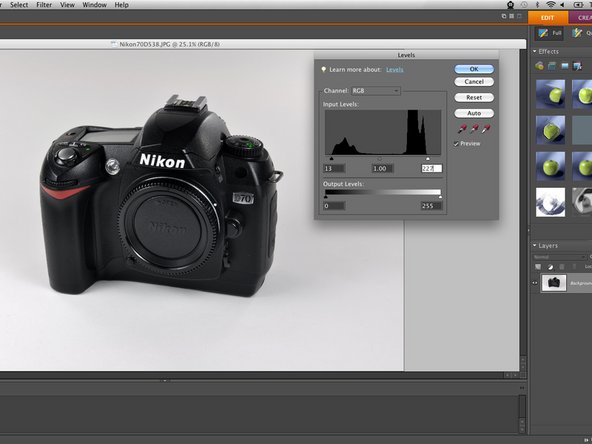Click the midtone input levels slider triangle
This screenshot has width=592, height=444.
click(380, 159)
